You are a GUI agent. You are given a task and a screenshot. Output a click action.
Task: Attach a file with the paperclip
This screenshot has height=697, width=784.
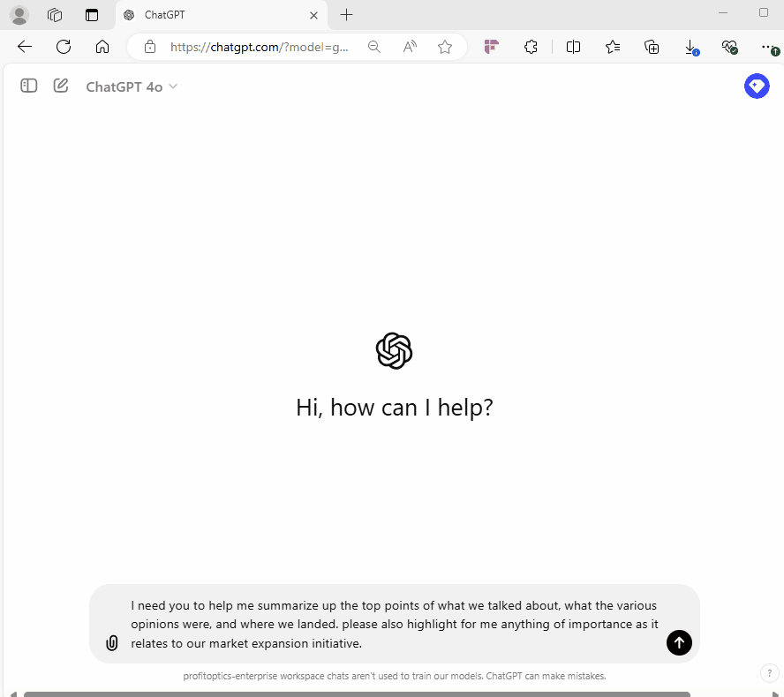112,643
